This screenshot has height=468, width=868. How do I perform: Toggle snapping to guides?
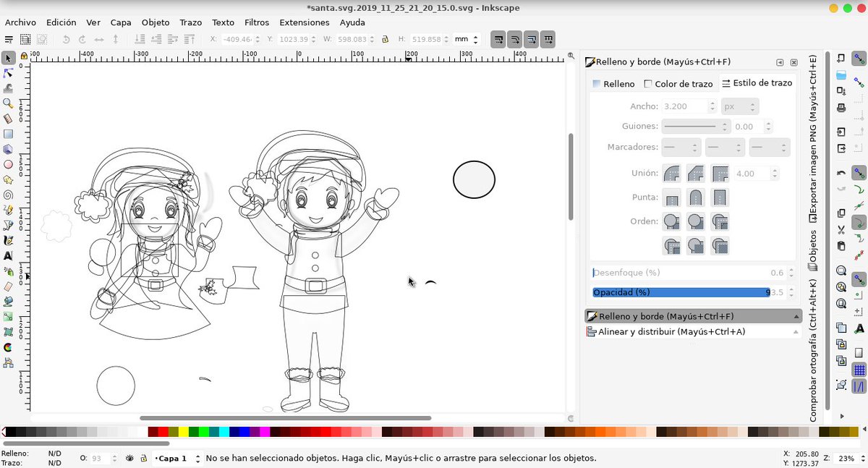859,387
